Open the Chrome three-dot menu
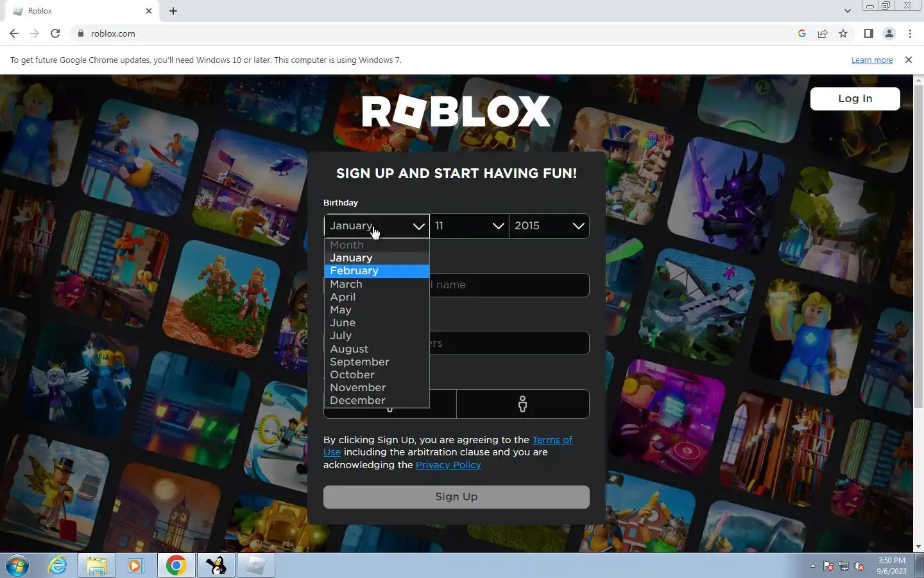 tap(910, 33)
